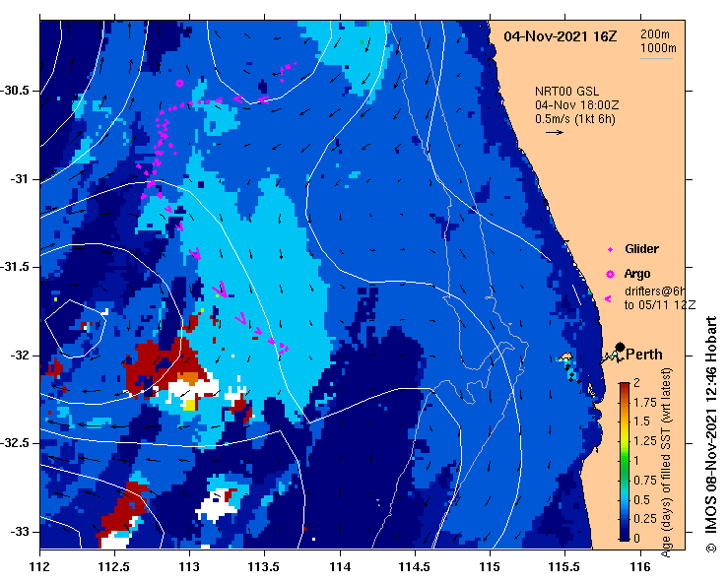
Task: Click the color bar value 1.25
Action: point(643,441)
